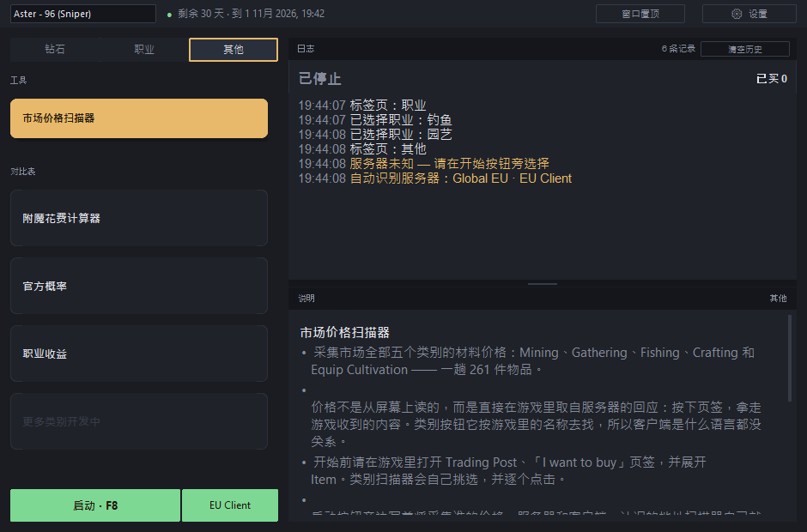
Task: Click the 对比表 section label
Action: [x=23, y=172]
